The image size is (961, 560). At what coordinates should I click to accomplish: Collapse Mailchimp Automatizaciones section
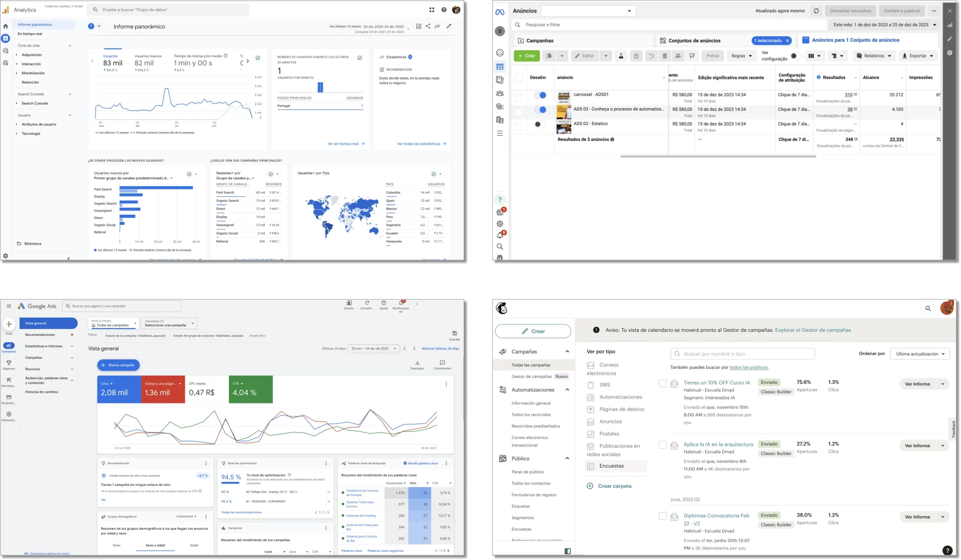tap(567, 390)
